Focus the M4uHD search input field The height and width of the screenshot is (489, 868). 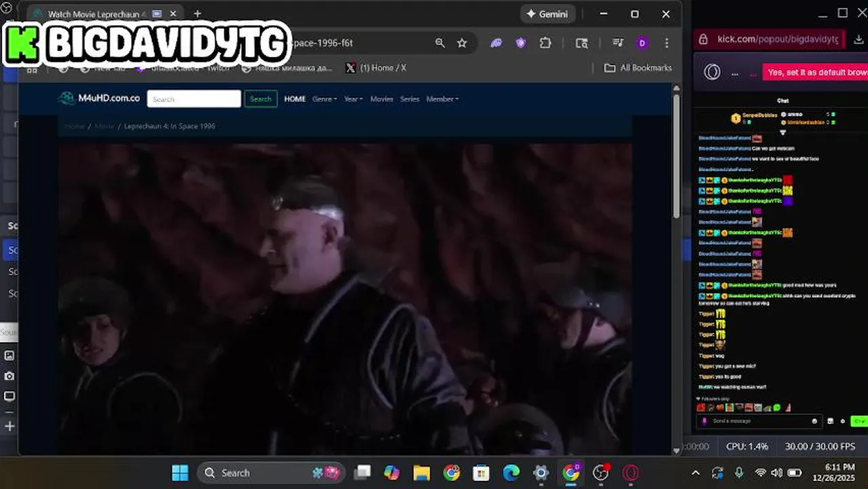194,99
